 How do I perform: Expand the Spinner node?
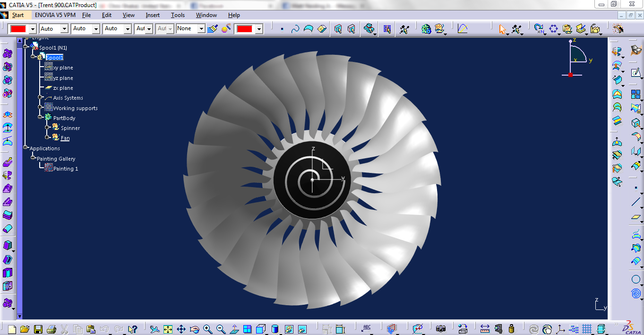point(47,127)
